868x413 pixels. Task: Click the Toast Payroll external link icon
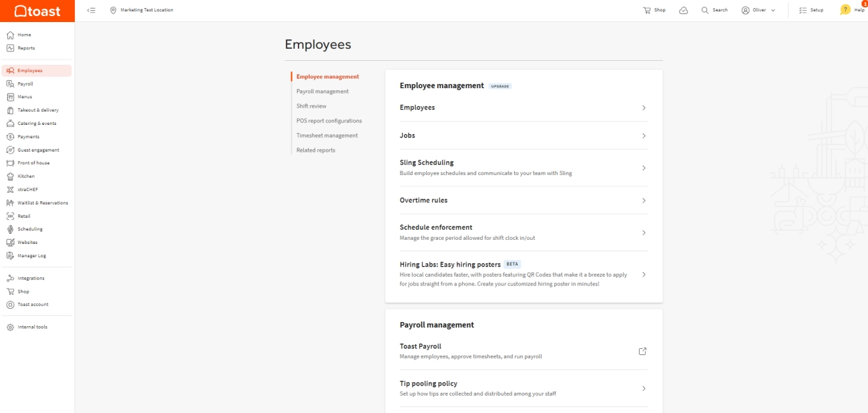click(642, 352)
